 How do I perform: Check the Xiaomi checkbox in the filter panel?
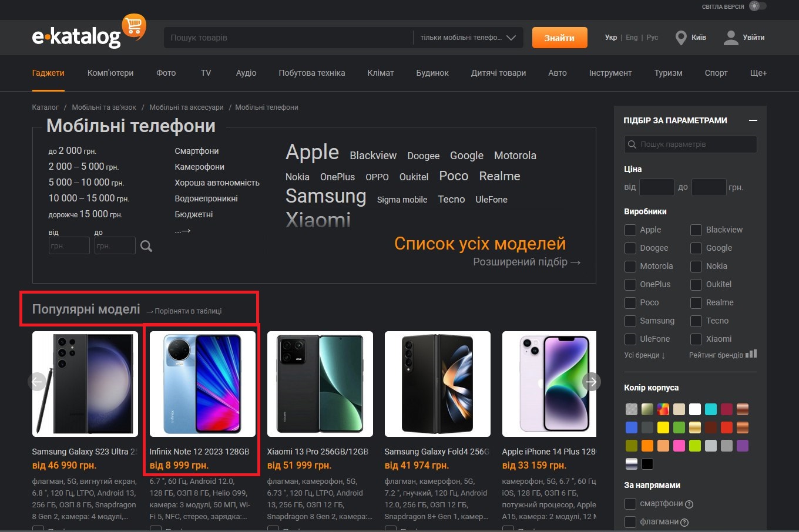tap(696, 339)
